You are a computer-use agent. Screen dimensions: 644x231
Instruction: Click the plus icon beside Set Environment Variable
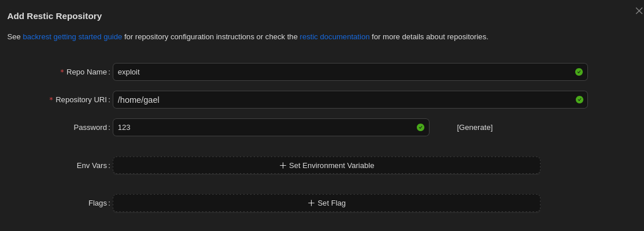[283, 166]
